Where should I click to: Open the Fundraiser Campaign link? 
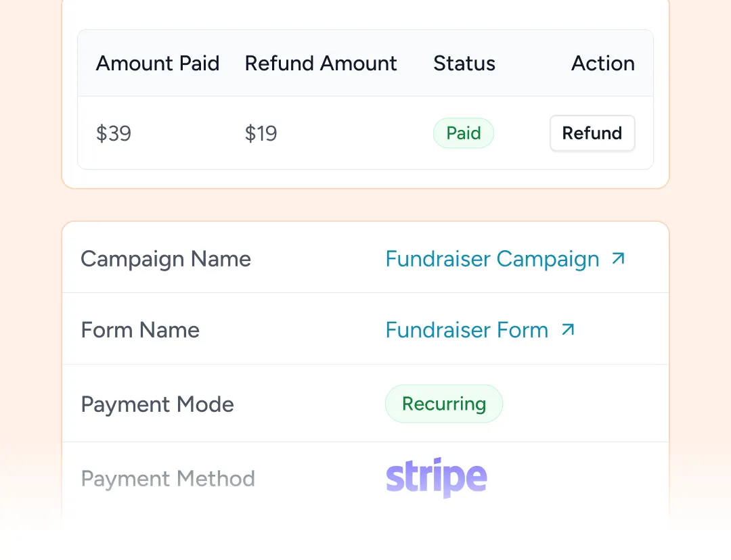[x=492, y=259]
